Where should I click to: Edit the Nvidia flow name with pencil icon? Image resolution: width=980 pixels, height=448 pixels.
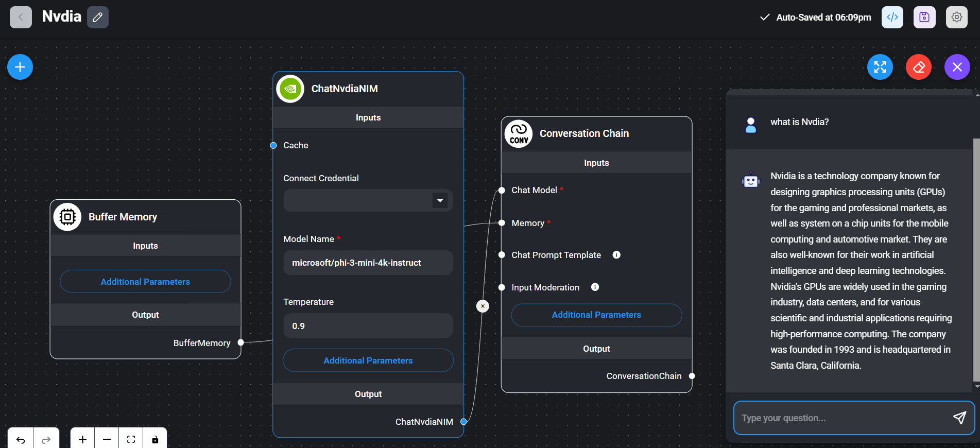coord(97,18)
